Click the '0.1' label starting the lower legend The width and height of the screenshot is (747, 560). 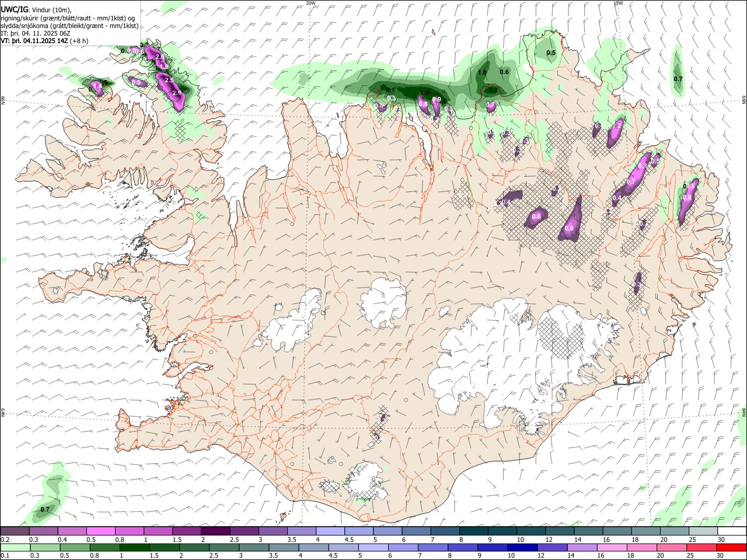pyautogui.click(x=5, y=556)
